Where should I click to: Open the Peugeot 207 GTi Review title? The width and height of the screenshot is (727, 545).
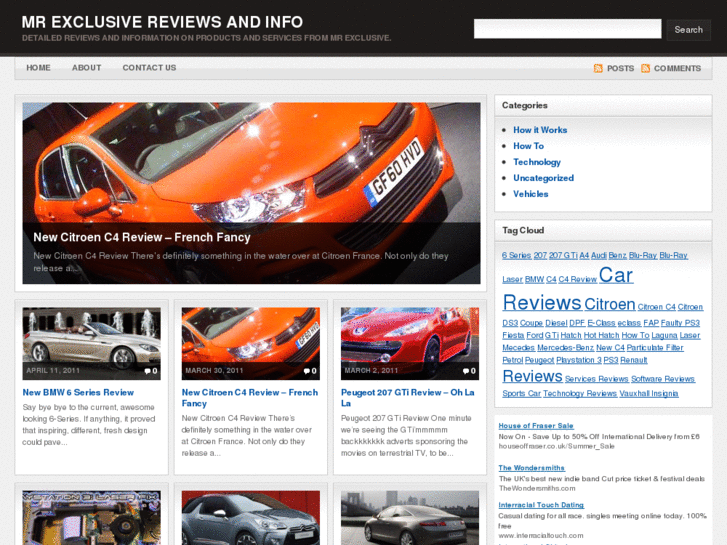click(408, 398)
